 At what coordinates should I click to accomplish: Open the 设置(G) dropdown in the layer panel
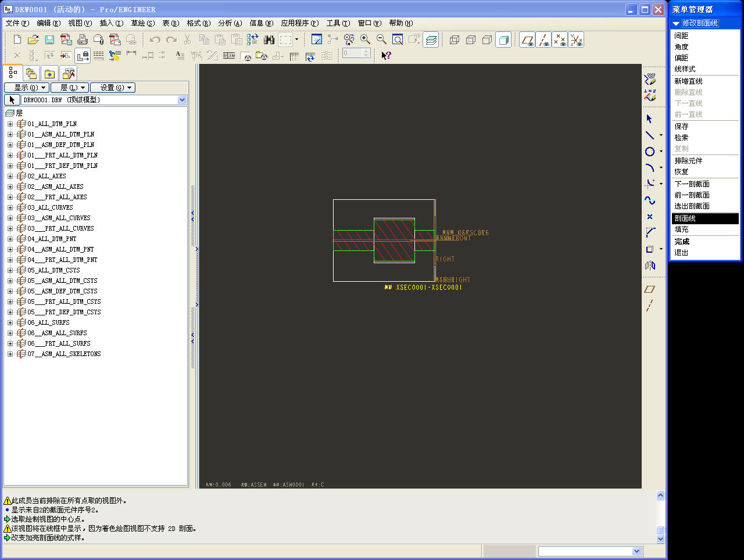click(113, 88)
